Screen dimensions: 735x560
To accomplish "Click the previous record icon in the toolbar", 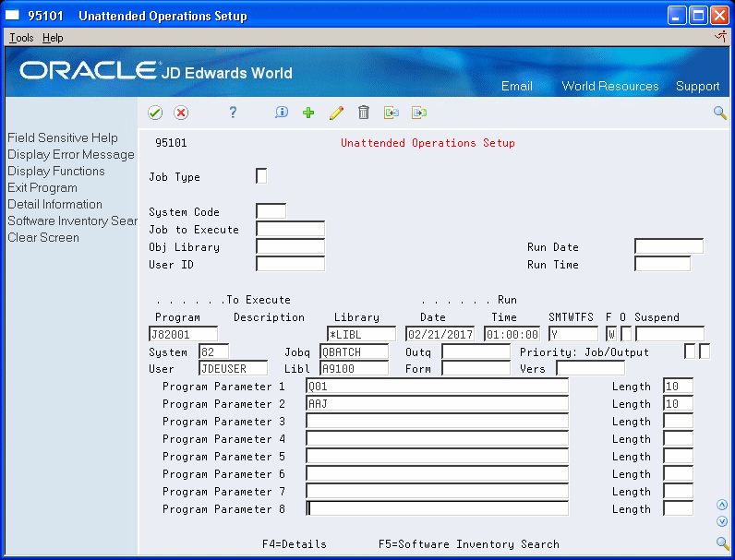I will [392, 113].
